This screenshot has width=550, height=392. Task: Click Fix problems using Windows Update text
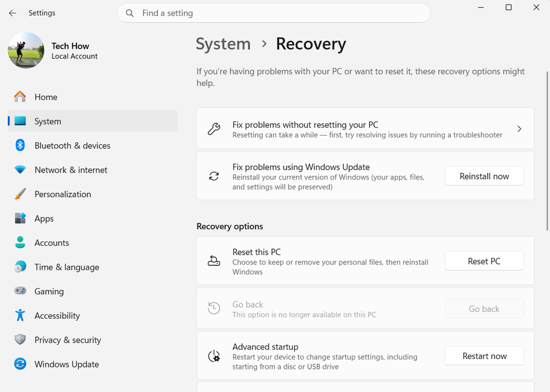point(301,167)
